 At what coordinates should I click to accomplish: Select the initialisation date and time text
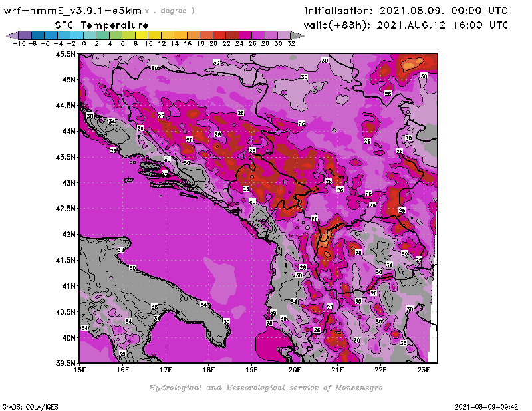tap(406, 11)
